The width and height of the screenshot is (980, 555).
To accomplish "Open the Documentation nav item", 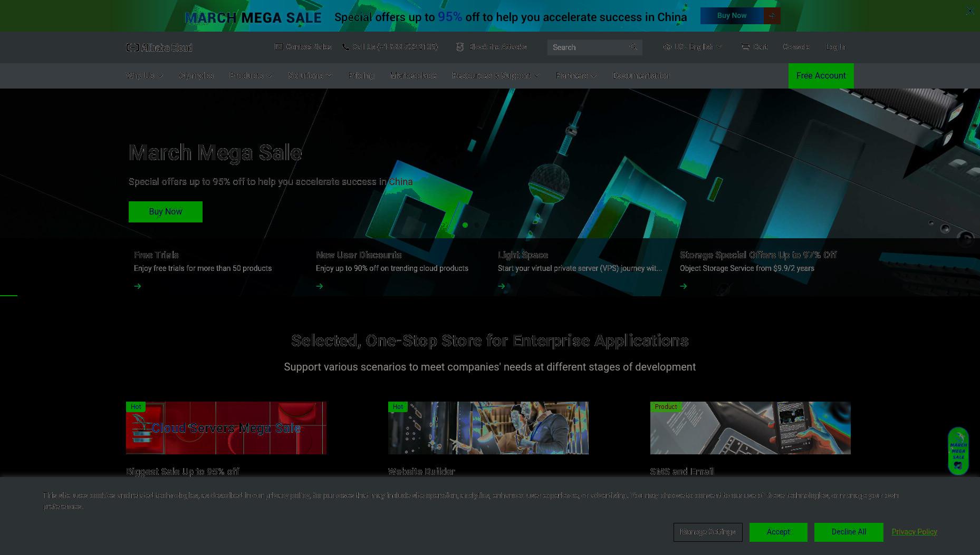I will pyautogui.click(x=641, y=75).
